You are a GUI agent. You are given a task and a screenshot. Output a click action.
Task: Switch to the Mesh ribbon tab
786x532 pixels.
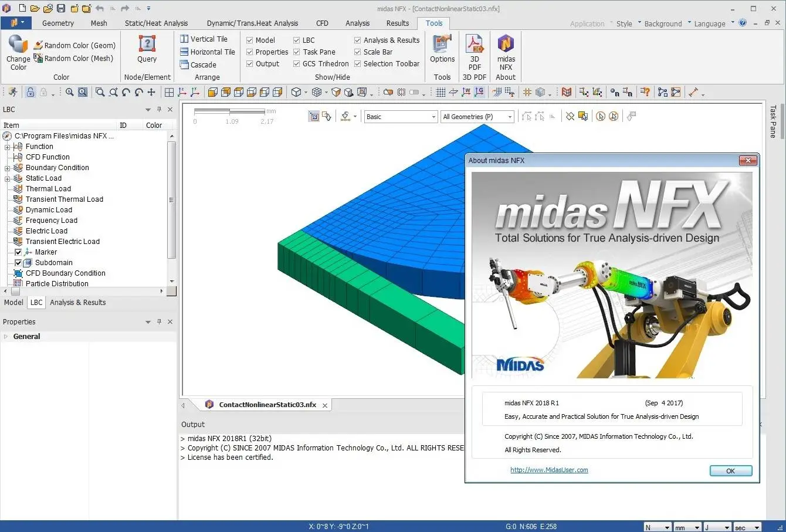point(99,23)
